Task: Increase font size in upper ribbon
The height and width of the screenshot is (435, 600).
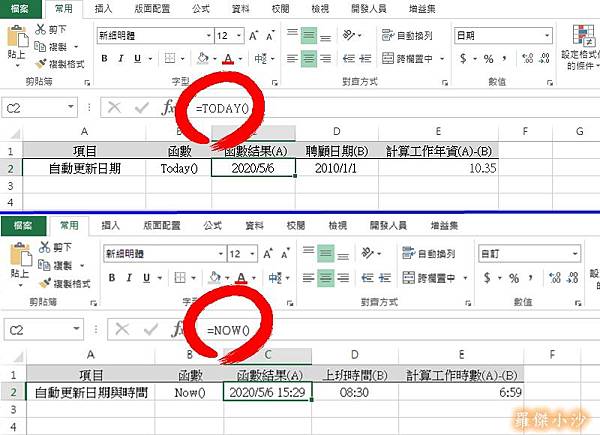Action: click(x=254, y=36)
